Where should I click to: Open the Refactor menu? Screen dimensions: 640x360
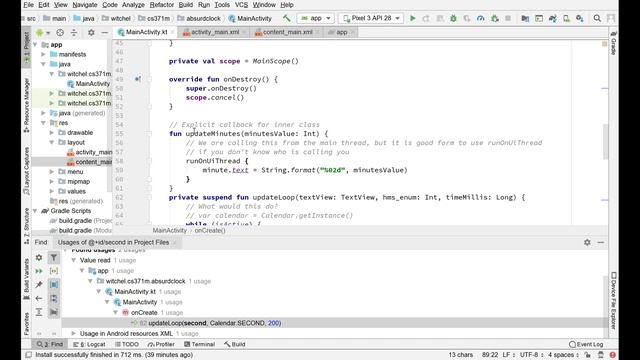[x=162, y=5]
